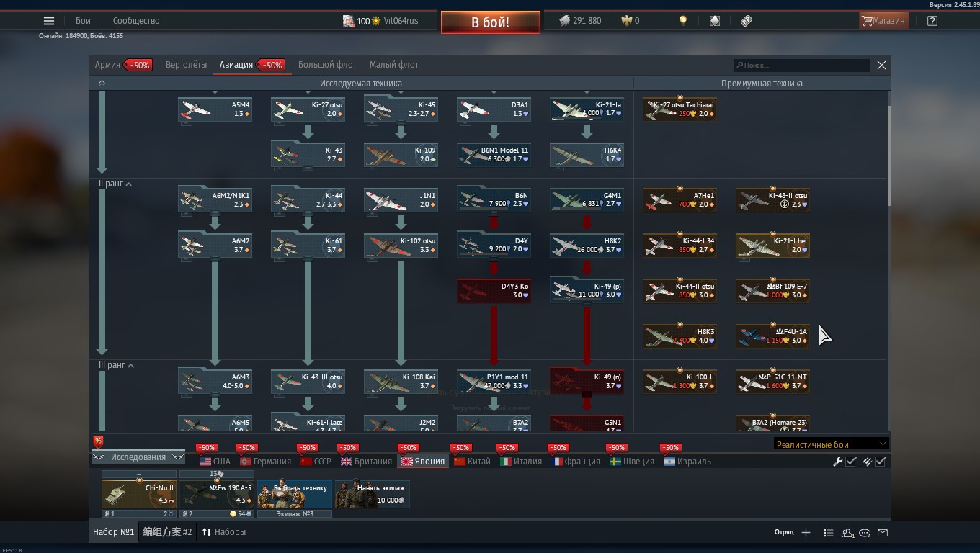Select the premium P-51C-11-NT card
The height and width of the screenshot is (553, 980).
click(772, 382)
